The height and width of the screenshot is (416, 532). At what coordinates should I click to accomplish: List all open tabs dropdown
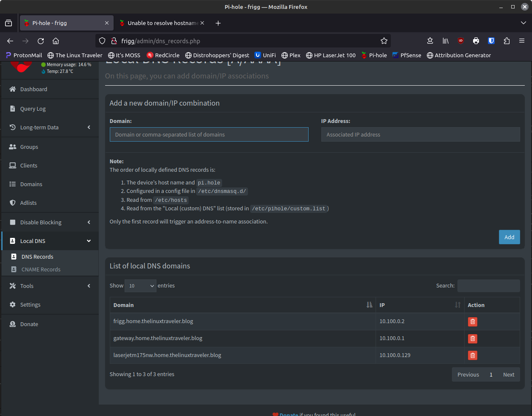(x=524, y=23)
